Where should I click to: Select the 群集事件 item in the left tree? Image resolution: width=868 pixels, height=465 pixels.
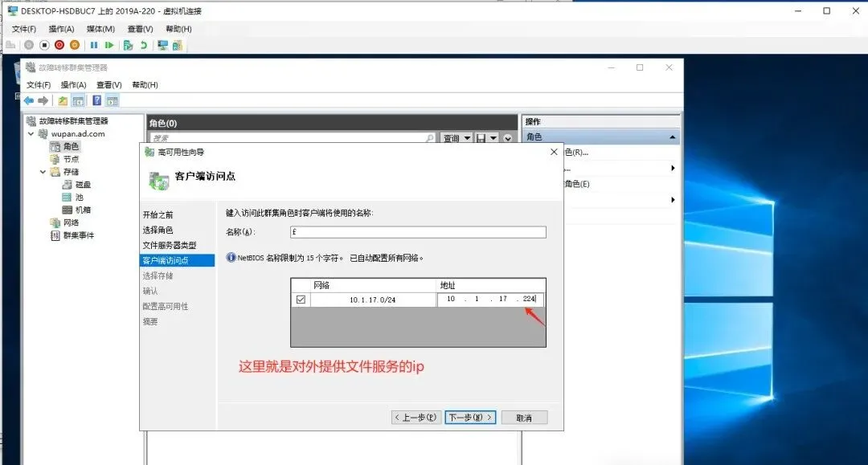pyautogui.click(x=78, y=235)
